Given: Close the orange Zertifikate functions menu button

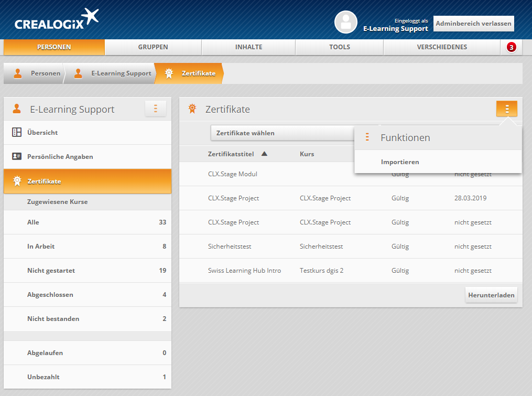Looking at the screenshot, I should tap(506, 109).
